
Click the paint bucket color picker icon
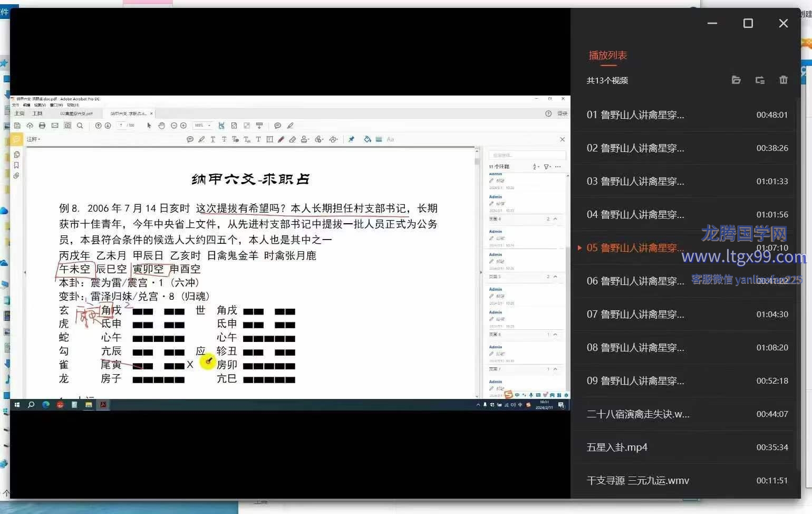click(x=367, y=139)
